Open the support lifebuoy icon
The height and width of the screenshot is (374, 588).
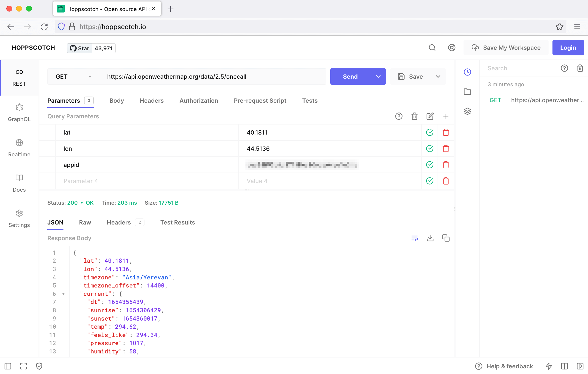[x=452, y=48]
